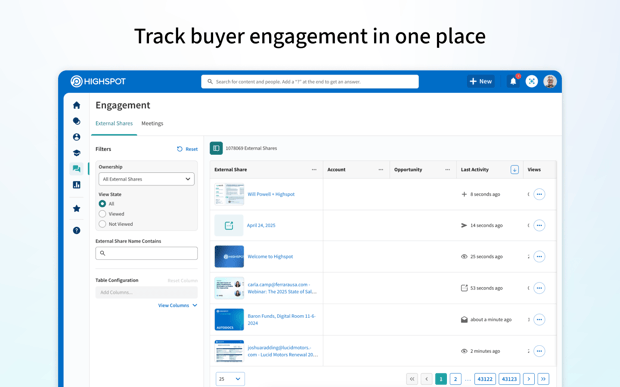Image resolution: width=620 pixels, height=387 pixels.
Task: Open the tags icon below Home in sidebar
Action: click(x=77, y=121)
